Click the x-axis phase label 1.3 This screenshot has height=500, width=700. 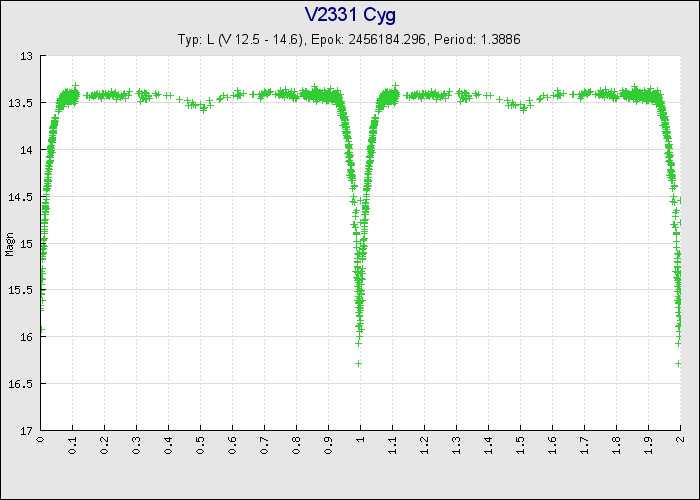(457, 445)
